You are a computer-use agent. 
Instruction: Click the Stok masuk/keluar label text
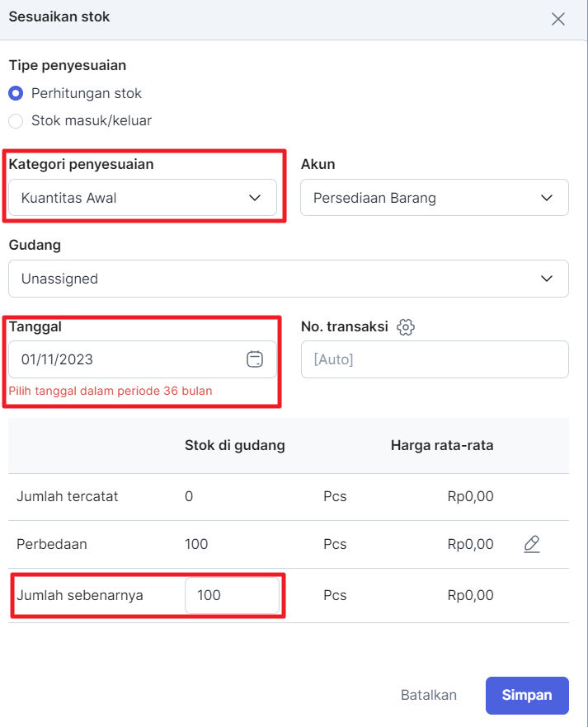92,121
